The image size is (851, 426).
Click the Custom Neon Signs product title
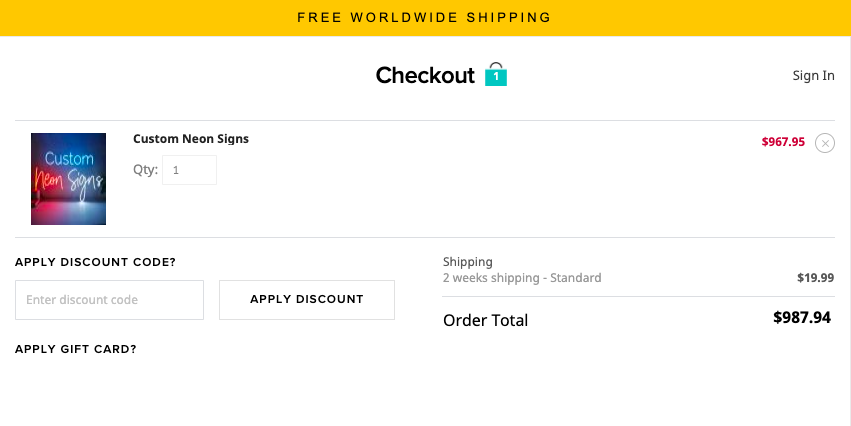191,139
